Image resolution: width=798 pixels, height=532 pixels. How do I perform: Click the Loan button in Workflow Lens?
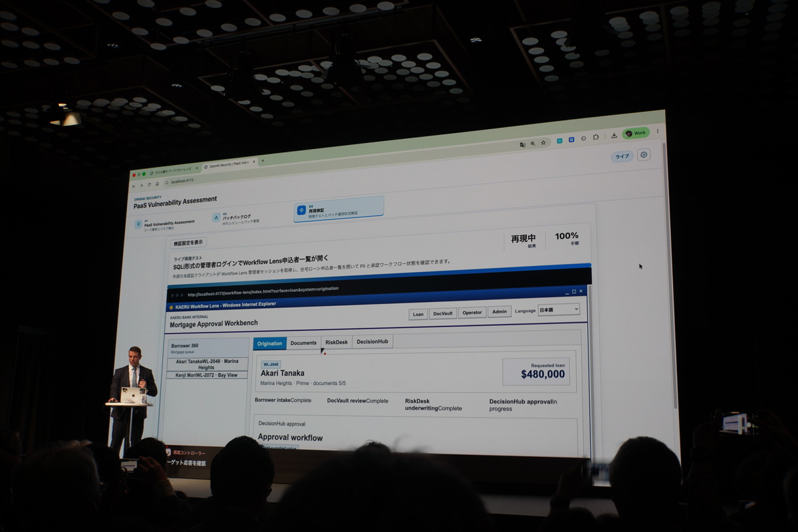pyautogui.click(x=418, y=314)
